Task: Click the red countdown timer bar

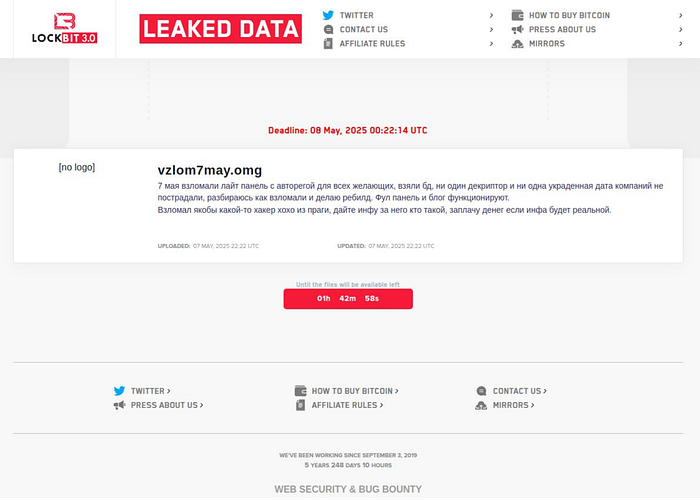Action: pos(348,298)
